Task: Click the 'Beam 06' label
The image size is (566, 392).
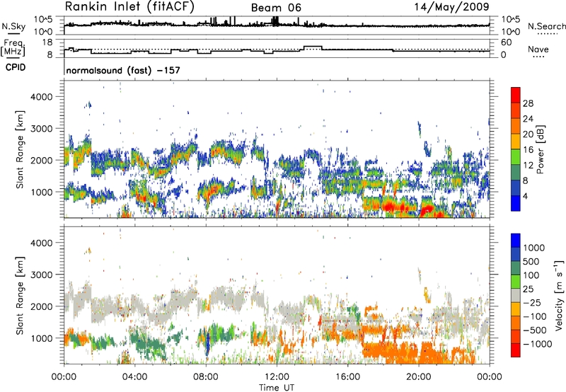Action: (x=276, y=8)
